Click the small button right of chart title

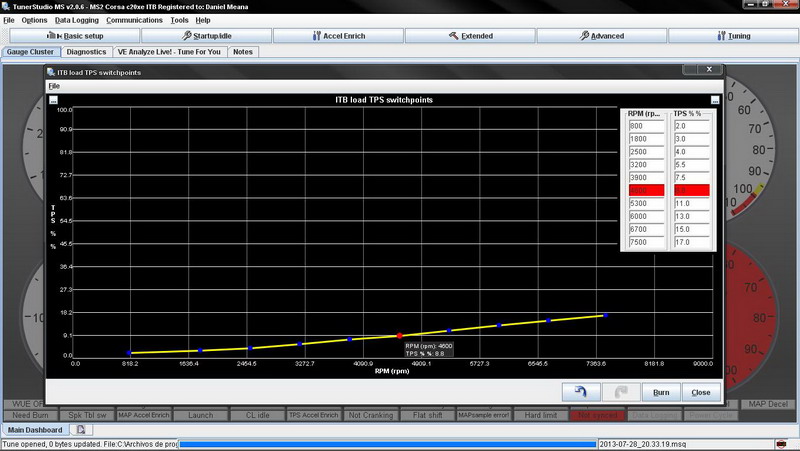[715, 101]
